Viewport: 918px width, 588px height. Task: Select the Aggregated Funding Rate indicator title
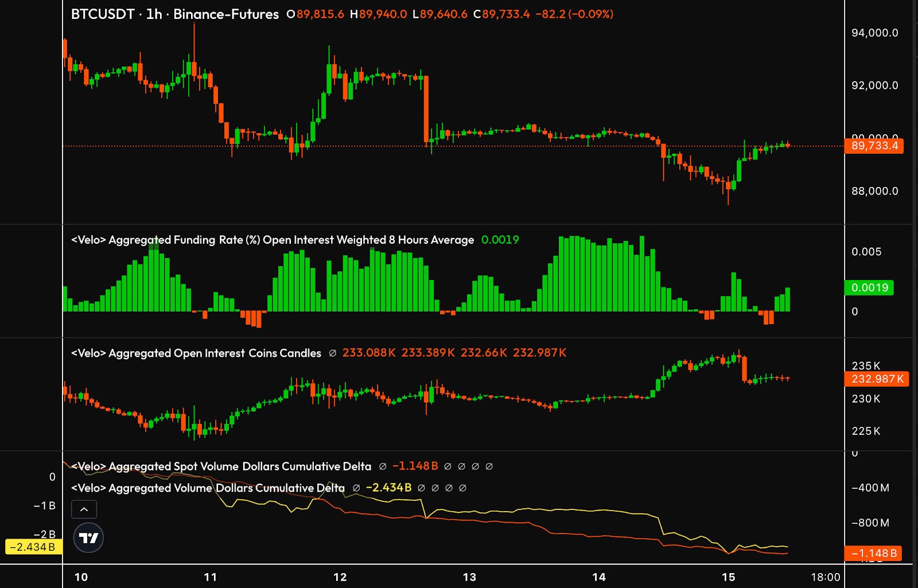pos(272,240)
